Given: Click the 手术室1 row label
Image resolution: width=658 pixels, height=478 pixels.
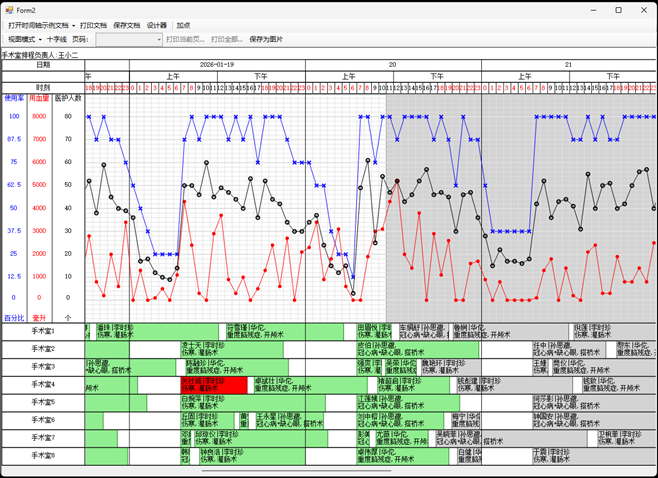Looking at the screenshot, I should [x=42, y=331].
